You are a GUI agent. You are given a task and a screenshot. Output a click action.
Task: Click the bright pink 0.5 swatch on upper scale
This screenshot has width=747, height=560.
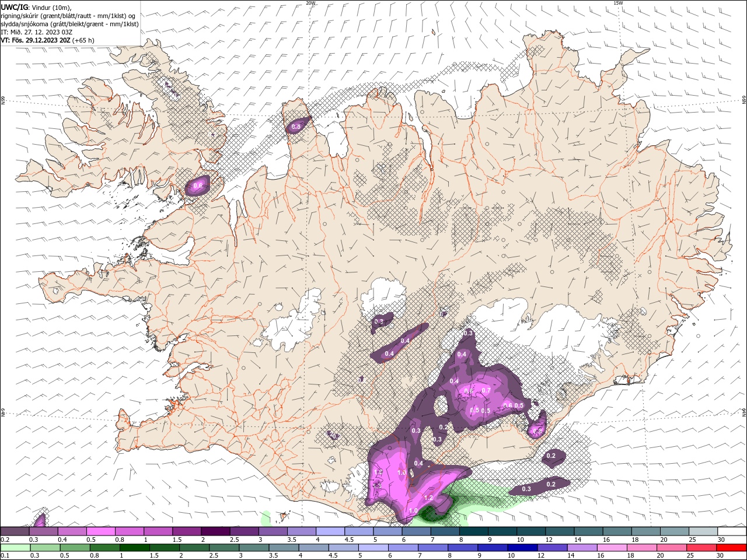(100, 531)
